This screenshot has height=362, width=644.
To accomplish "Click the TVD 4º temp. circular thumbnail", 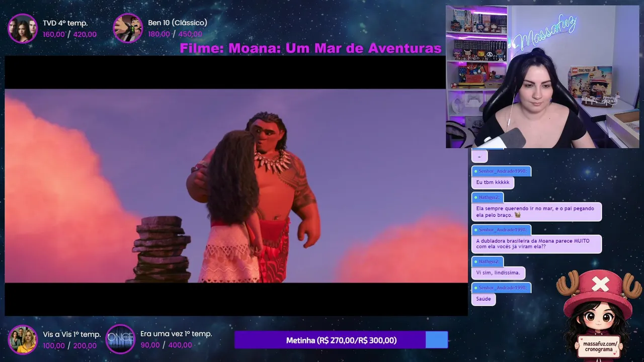I will 23,28.
